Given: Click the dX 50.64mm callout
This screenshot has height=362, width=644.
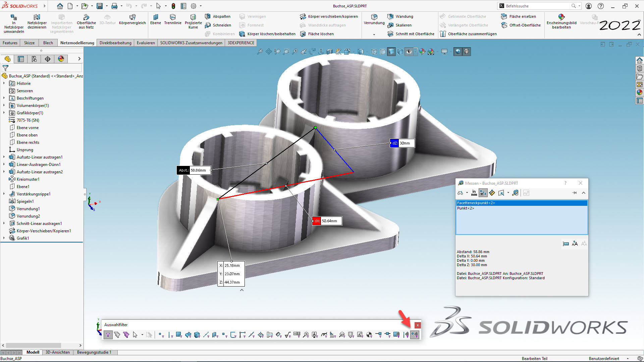Looking at the screenshot, I should coord(327,221).
